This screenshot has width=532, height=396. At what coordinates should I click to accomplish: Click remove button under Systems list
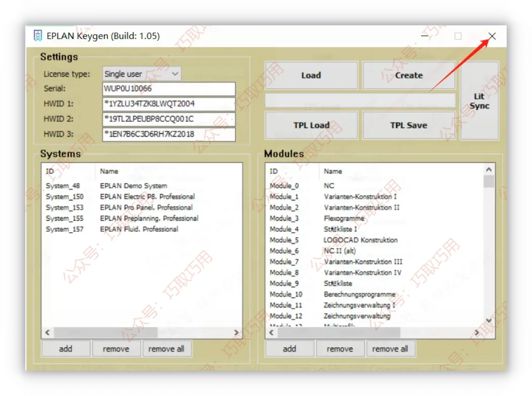pyautogui.click(x=116, y=349)
